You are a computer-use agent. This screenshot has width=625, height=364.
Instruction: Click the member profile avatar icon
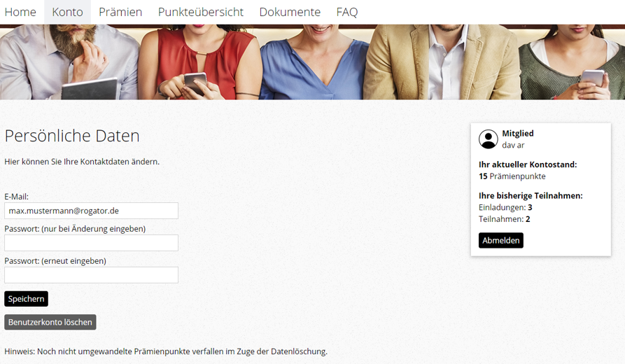[488, 139]
